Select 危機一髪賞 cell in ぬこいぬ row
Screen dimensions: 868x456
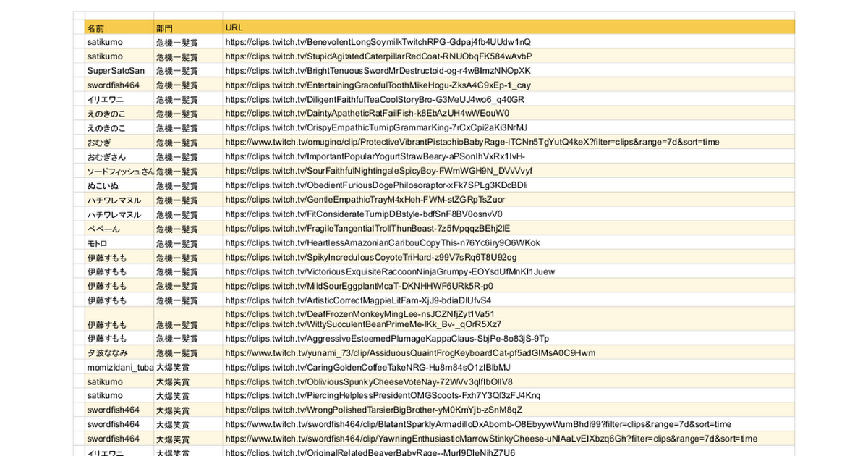(x=188, y=186)
